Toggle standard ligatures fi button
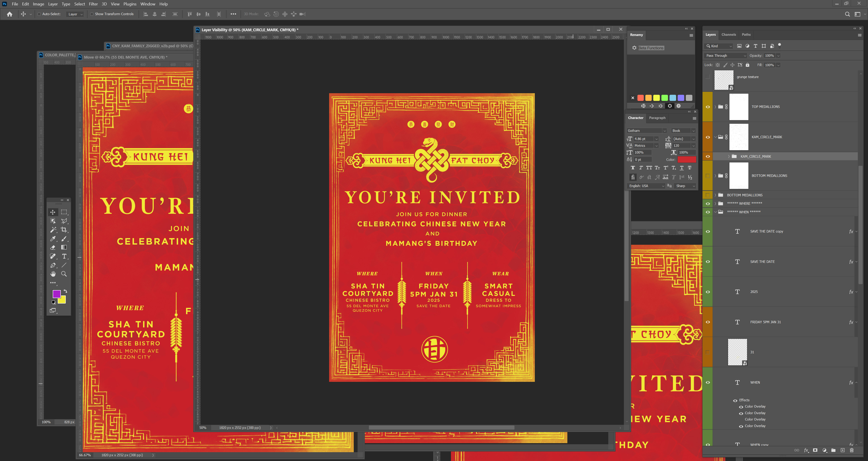The height and width of the screenshot is (461, 868). point(633,177)
